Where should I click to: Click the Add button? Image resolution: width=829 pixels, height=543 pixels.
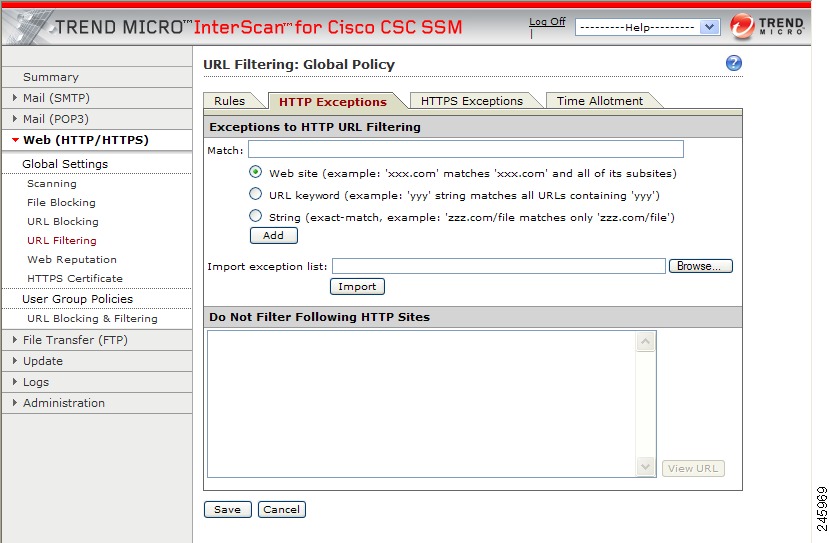(273, 235)
